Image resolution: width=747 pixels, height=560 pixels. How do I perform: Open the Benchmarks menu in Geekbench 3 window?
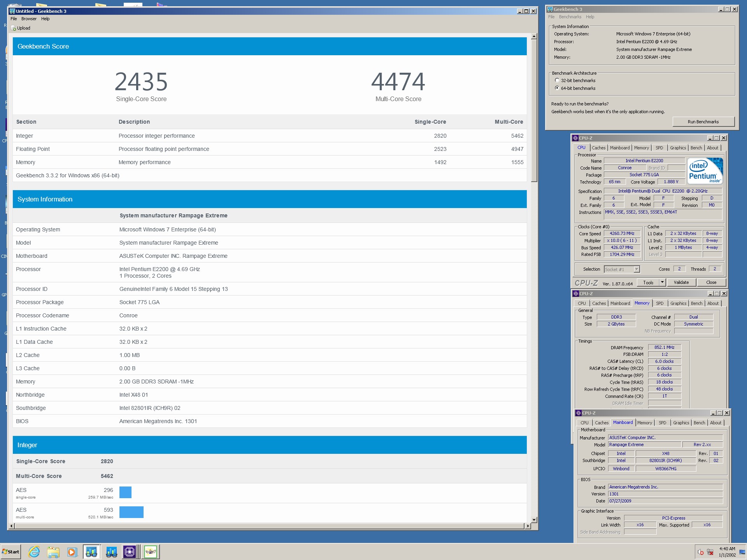(570, 17)
